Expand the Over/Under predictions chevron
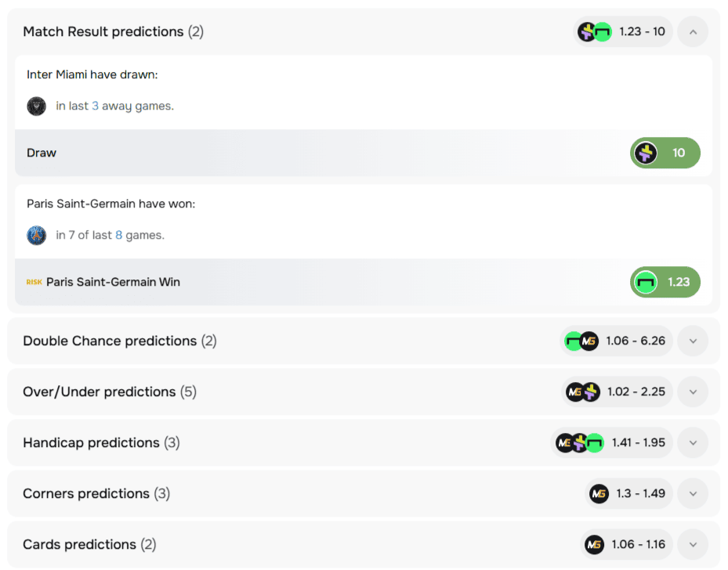The width and height of the screenshot is (728, 570). click(693, 391)
